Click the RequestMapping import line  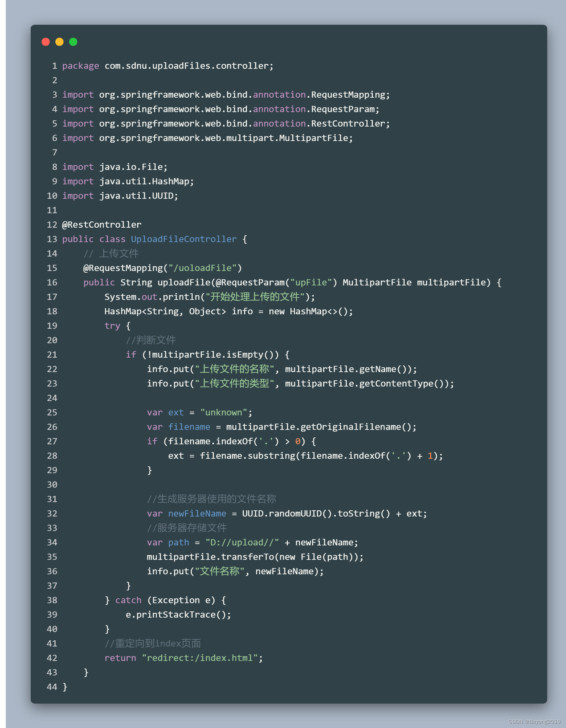click(226, 95)
